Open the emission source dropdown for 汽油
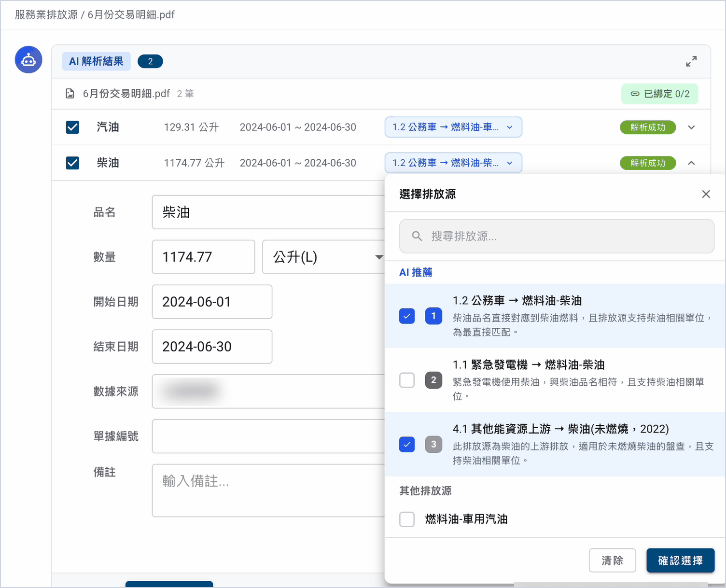Viewport: 726px width, 588px height. [453, 127]
